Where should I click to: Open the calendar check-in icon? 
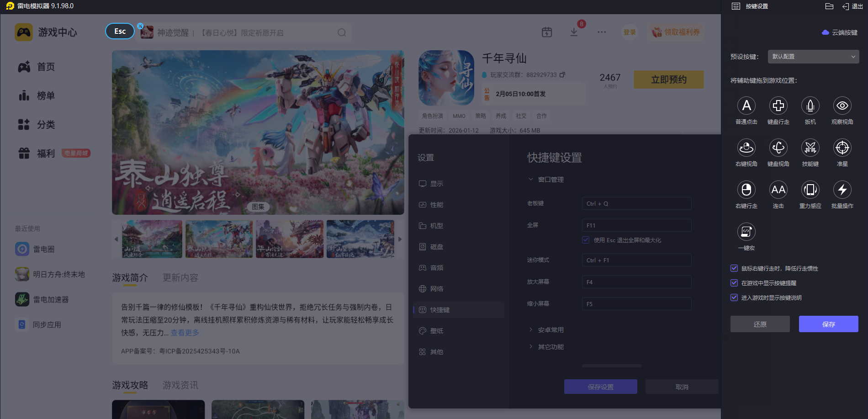(x=547, y=32)
